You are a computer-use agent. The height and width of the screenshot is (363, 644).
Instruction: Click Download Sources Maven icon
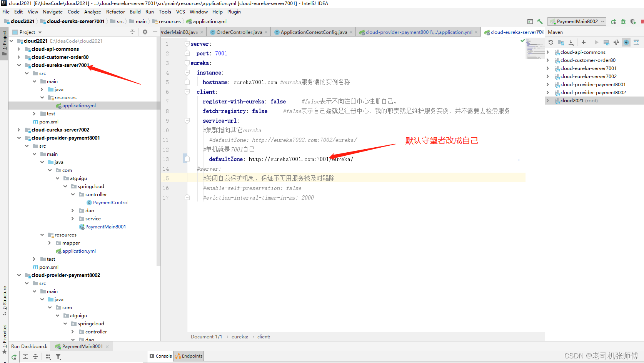point(571,42)
